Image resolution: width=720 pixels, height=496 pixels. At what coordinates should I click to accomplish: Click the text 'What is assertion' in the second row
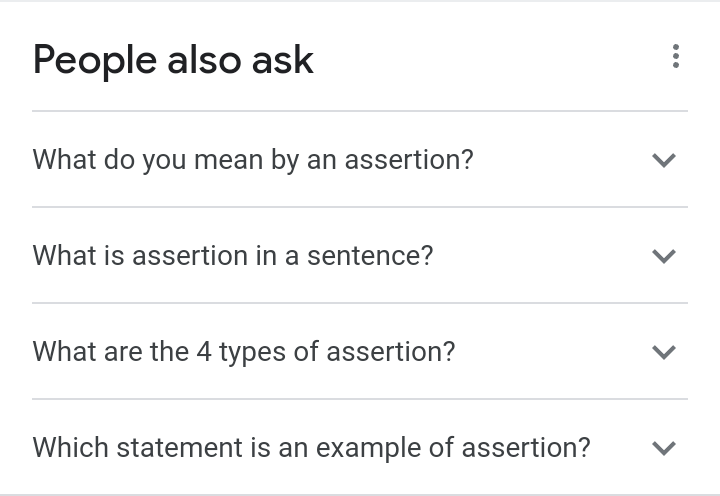[x=140, y=255]
